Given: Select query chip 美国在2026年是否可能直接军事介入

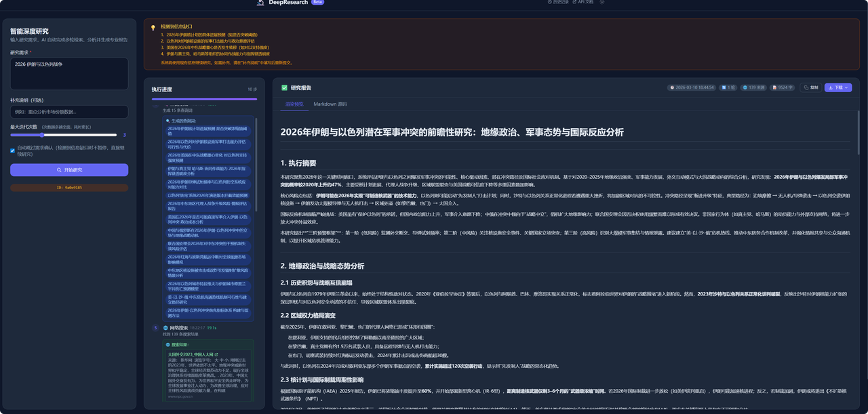Looking at the screenshot, I should click(x=210, y=219).
